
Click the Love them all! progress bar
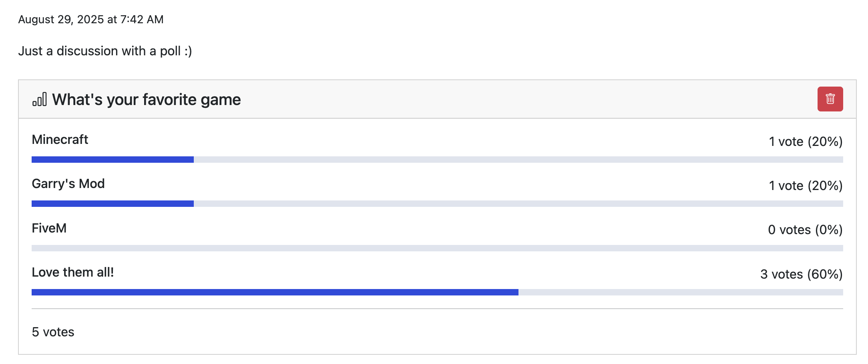437,292
